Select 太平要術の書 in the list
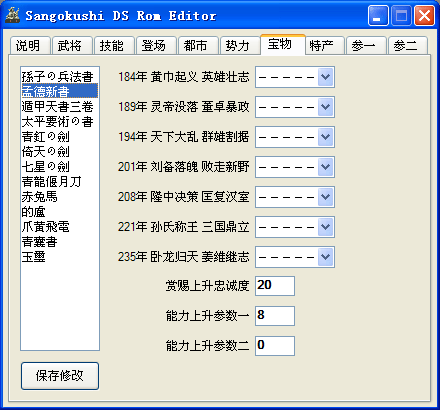The image size is (440, 410). coord(60,121)
